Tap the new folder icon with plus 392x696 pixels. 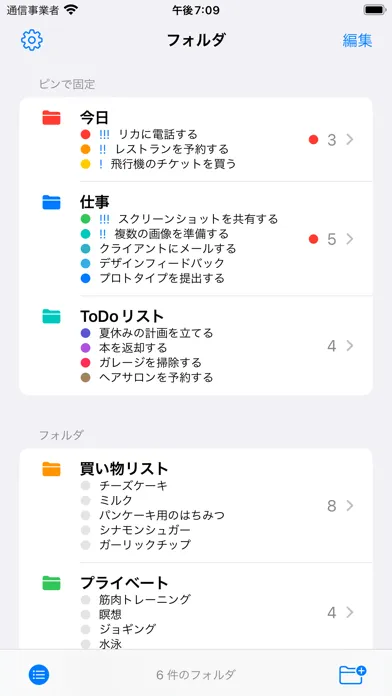[352, 675]
